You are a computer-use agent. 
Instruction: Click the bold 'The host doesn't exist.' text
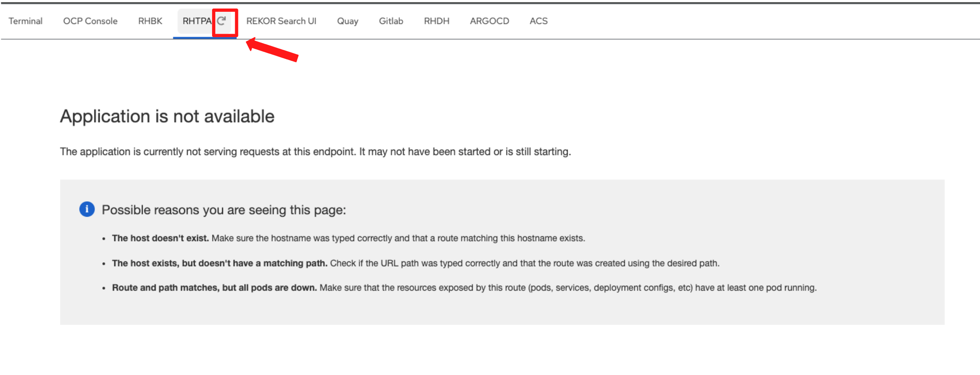point(160,238)
